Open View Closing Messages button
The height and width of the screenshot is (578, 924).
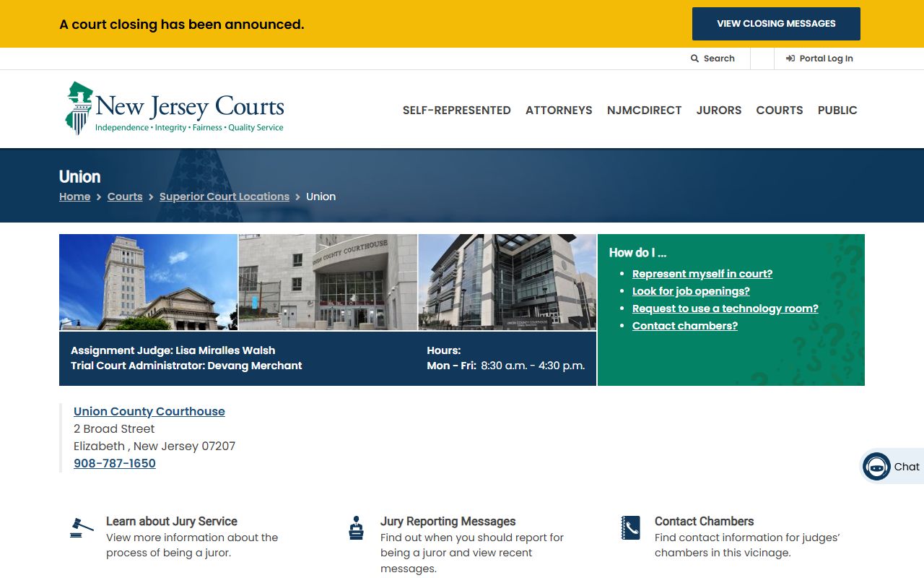click(776, 24)
